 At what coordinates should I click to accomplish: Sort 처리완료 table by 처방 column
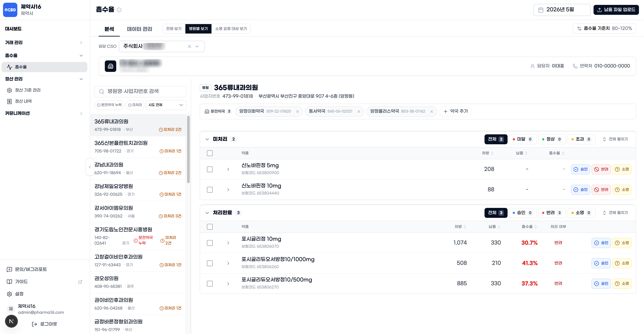460,227
